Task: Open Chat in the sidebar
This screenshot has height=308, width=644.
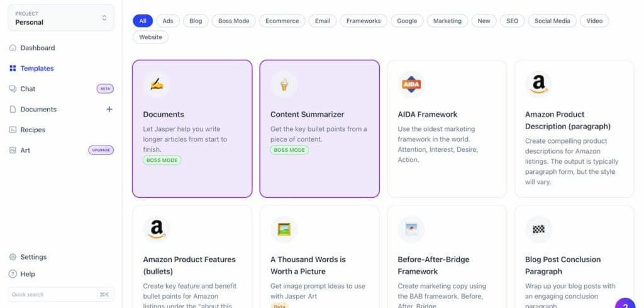Action: pyautogui.click(x=28, y=89)
